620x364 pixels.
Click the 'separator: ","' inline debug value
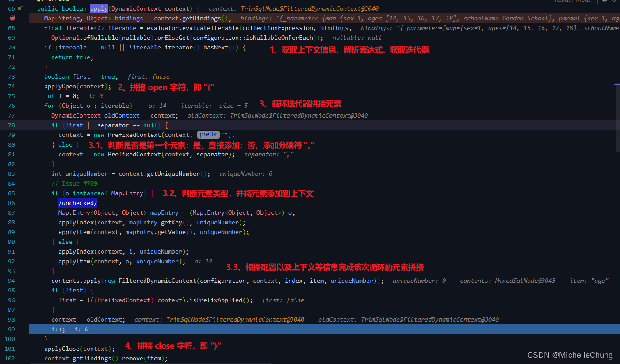(x=268, y=154)
